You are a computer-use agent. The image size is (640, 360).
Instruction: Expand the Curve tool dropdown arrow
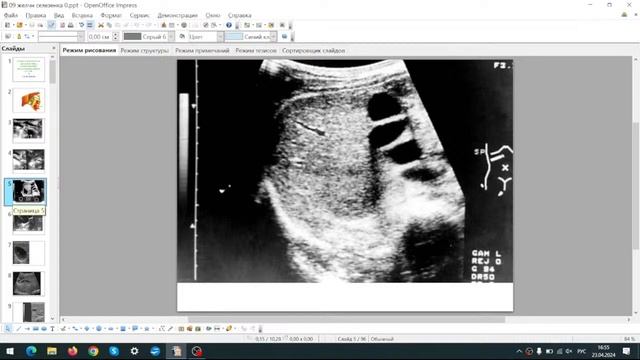coord(69,329)
